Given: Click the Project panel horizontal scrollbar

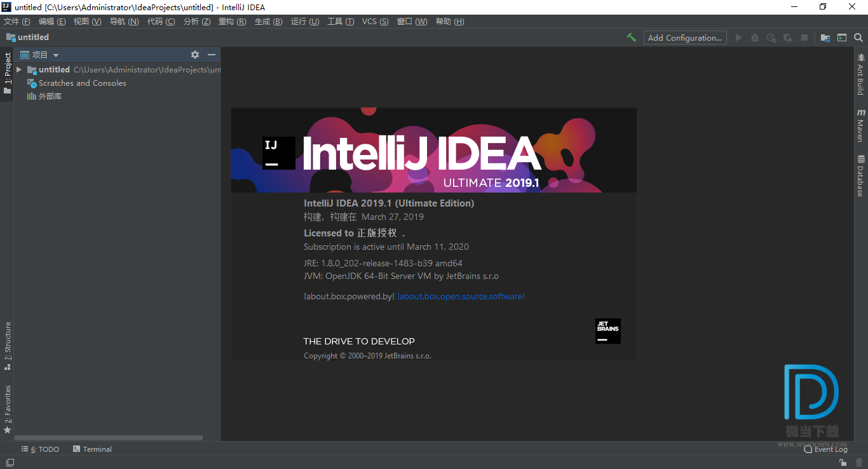Looking at the screenshot, I should point(109,438).
